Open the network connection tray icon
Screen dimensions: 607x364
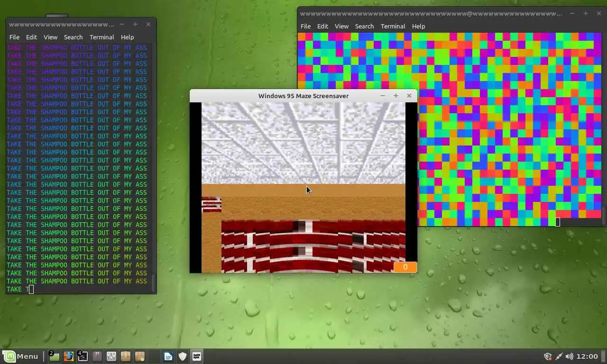click(x=559, y=356)
